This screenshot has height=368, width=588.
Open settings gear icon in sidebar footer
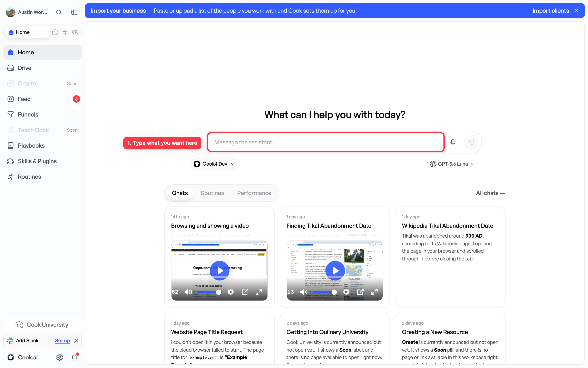coord(60,357)
